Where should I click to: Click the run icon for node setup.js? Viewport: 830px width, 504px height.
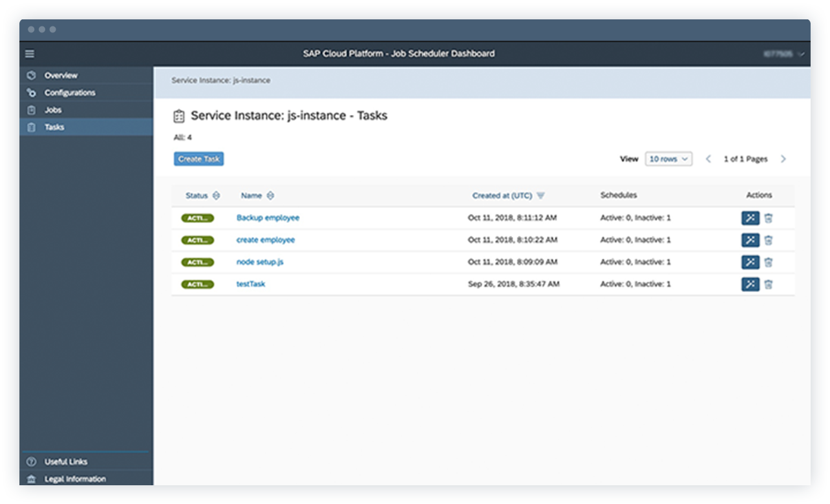coord(750,262)
